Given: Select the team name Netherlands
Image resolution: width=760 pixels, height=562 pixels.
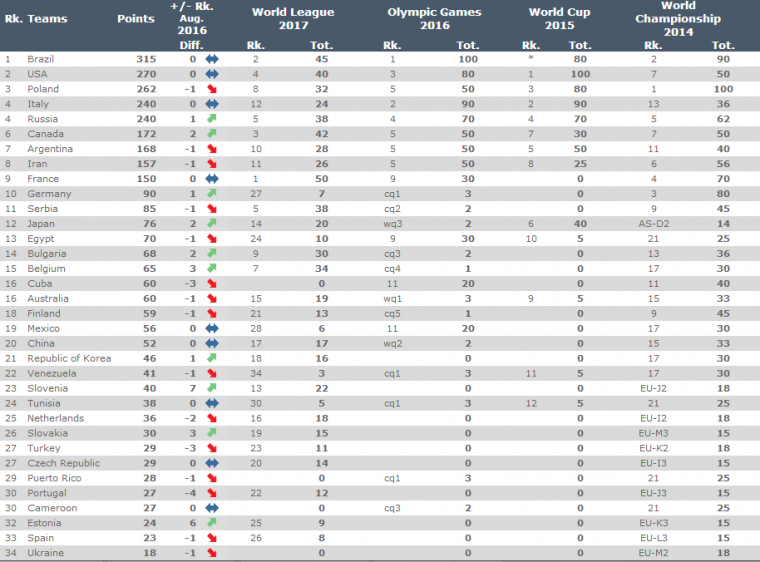Looking at the screenshot, I should point(56,418).
